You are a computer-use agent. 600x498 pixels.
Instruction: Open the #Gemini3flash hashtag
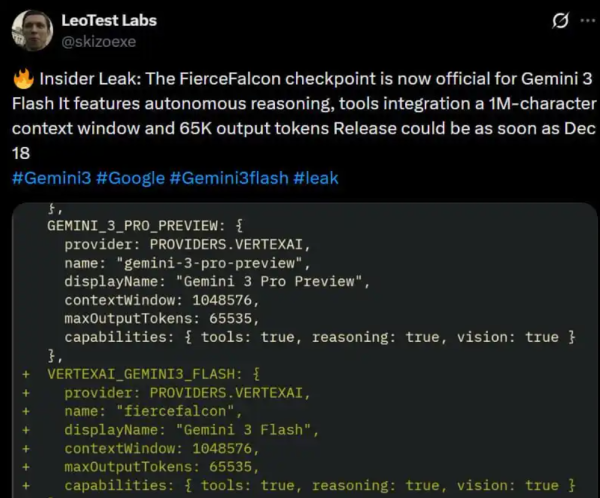(x=229, y=178)
